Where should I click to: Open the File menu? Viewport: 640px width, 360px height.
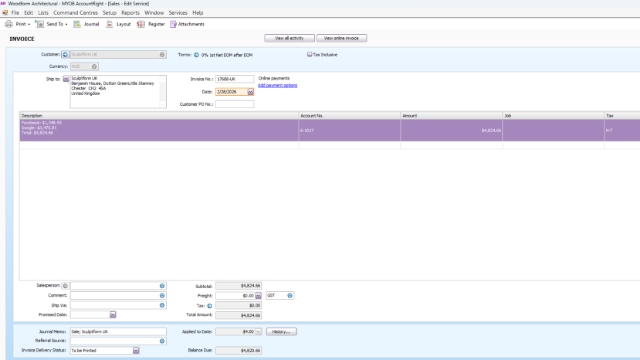(15, 13)
